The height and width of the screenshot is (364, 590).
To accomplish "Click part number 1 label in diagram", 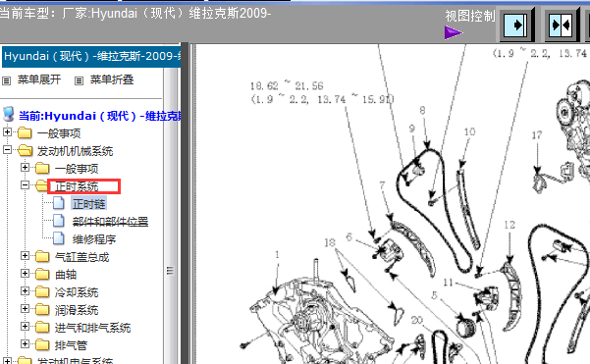I will pyautogui.click(x=277, y=254).
